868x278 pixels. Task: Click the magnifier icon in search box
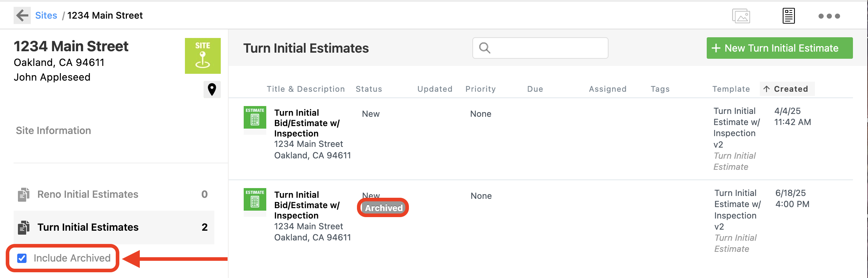click(x=485, y=48)
